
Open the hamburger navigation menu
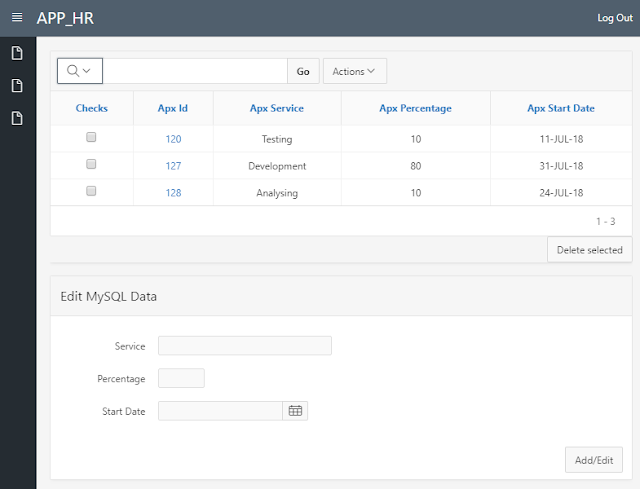point(16,18)
